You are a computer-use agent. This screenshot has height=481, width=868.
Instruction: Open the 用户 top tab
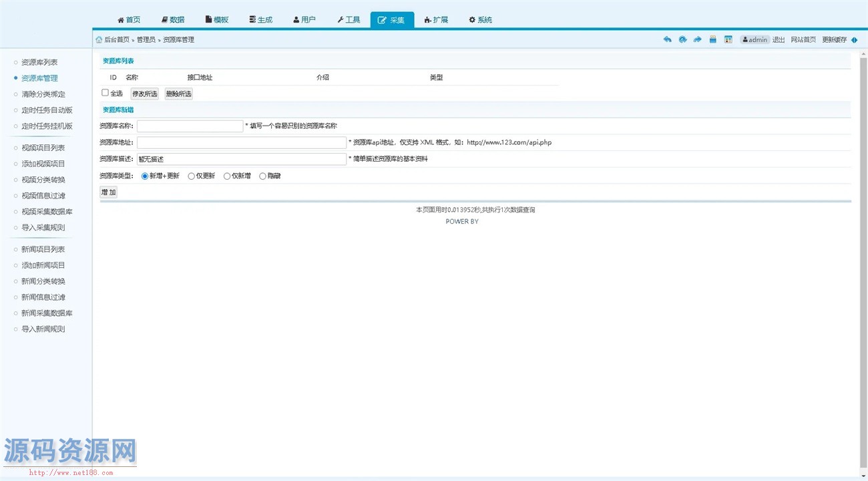click(x=304, y=20)
